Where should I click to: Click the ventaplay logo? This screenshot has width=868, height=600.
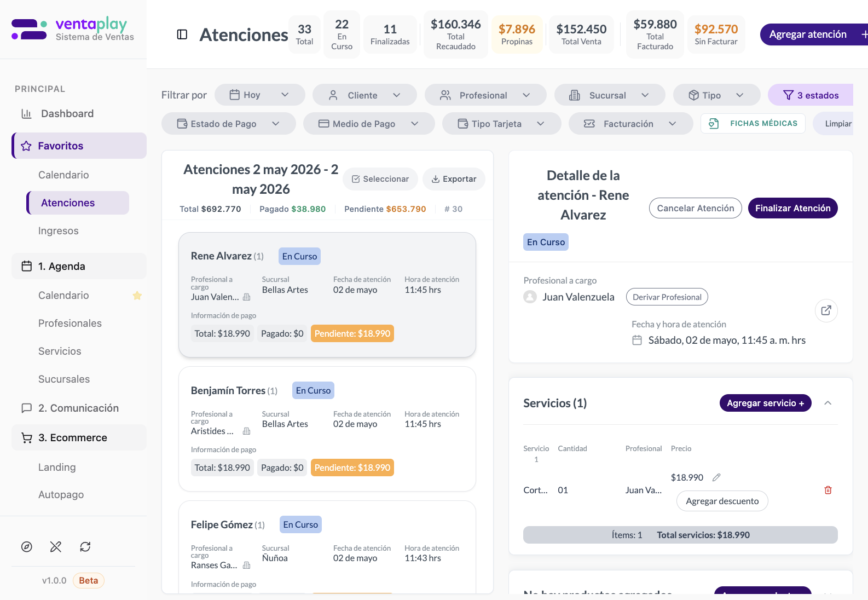73,30
